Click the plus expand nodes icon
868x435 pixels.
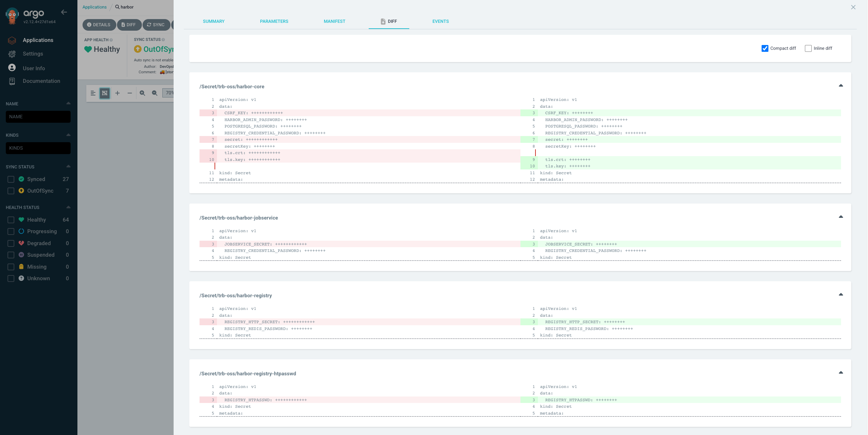(117, 93)
